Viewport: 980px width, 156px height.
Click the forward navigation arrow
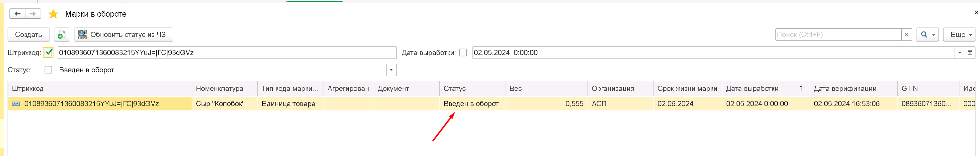(x=33, y=14)
